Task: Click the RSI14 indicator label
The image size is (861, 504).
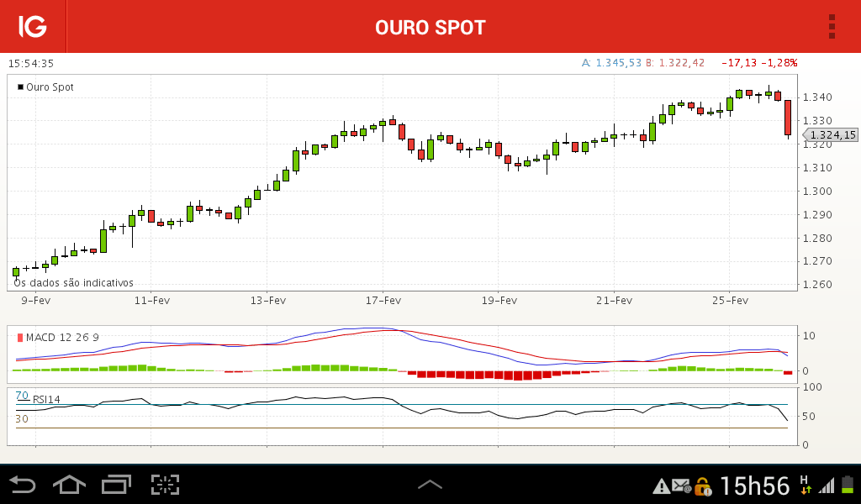Action: point(46,399)
